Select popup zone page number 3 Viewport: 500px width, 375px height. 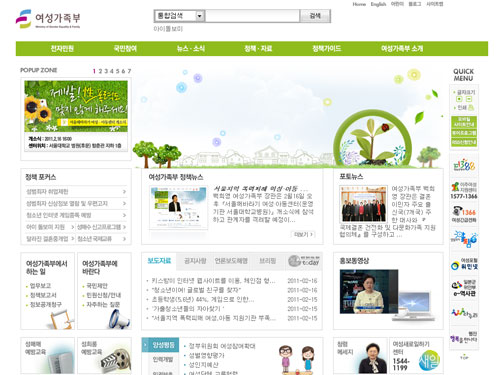[106, 71]
